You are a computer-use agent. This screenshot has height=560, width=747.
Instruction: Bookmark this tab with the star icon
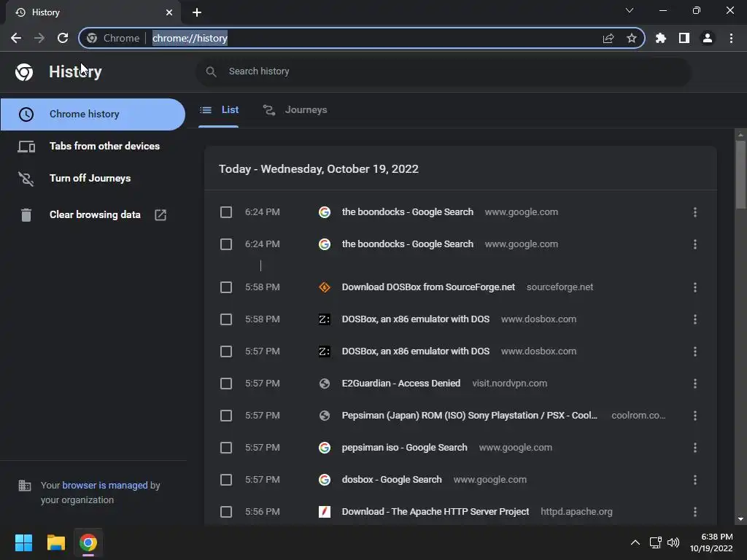click(x=632, y=38)
